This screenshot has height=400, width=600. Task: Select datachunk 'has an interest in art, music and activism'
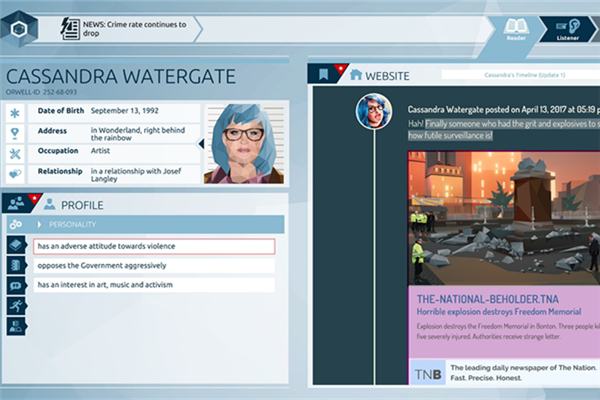(154, 285)
